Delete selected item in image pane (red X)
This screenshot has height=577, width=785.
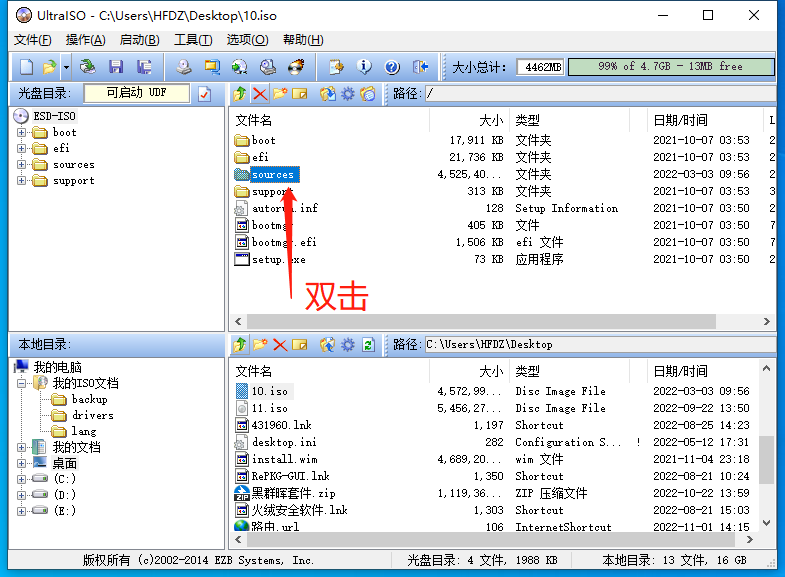point(260,94)
